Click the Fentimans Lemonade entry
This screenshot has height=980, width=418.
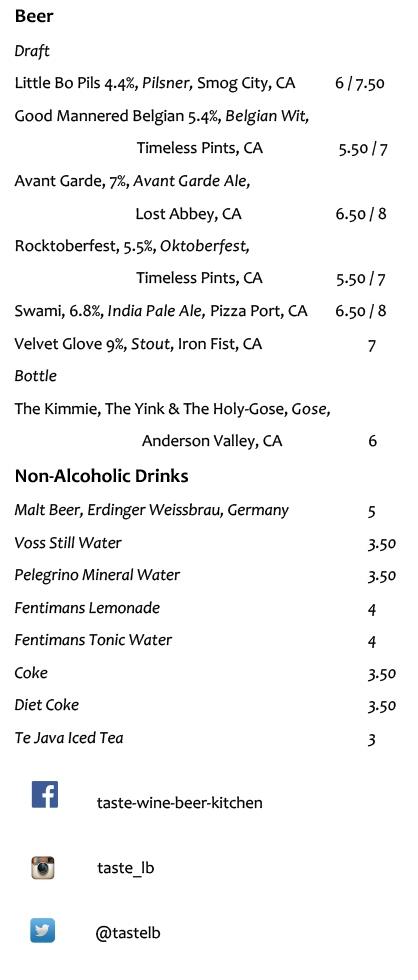click(87, 608)
